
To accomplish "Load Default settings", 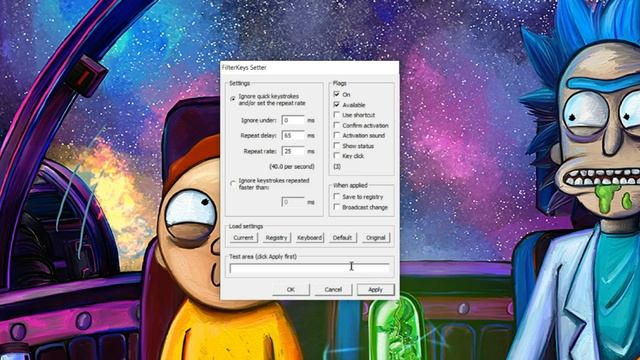I will (x=342, y=238).
